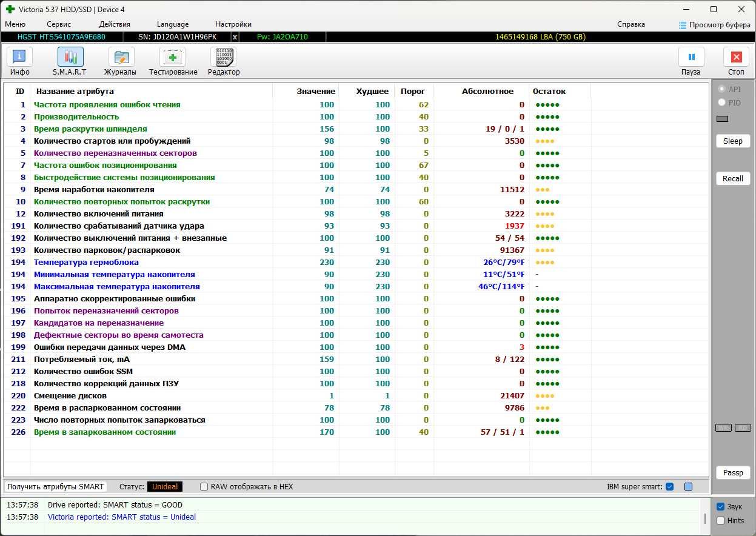Image resolution: width=756 pixels, height=536 pixels.
Task: Click the Название атрибута column header
Action: tap(75, 92)
